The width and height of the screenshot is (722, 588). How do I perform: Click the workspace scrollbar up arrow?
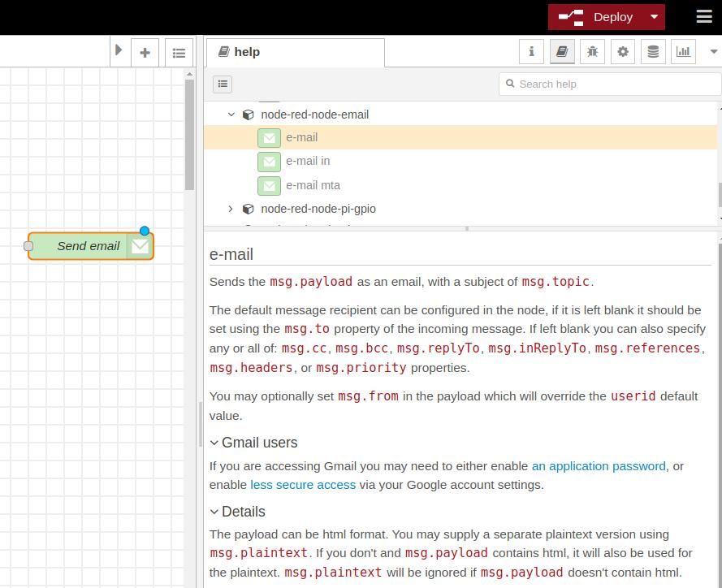coord(189,74)
